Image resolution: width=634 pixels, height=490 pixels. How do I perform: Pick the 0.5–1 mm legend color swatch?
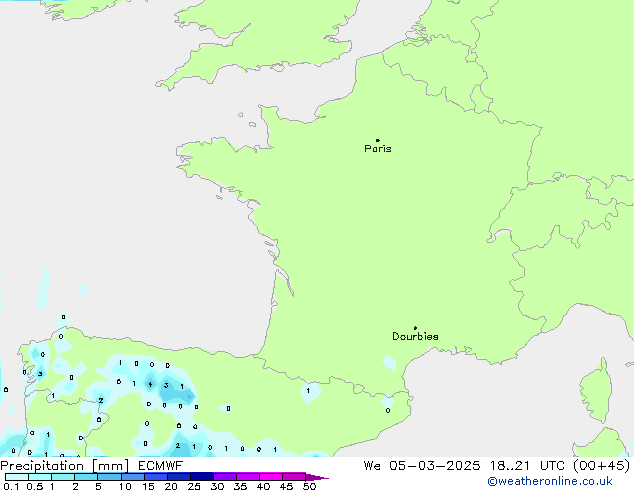tap(40, 477)
